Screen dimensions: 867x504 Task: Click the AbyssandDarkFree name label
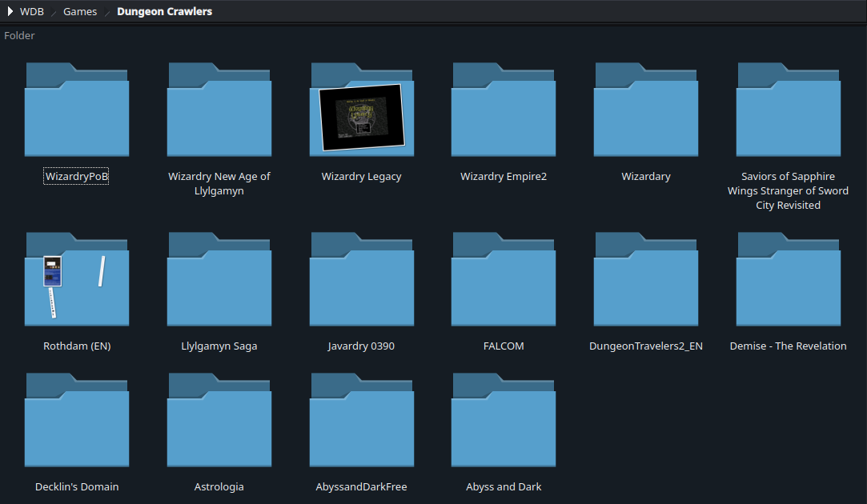(x=361, y=487)
